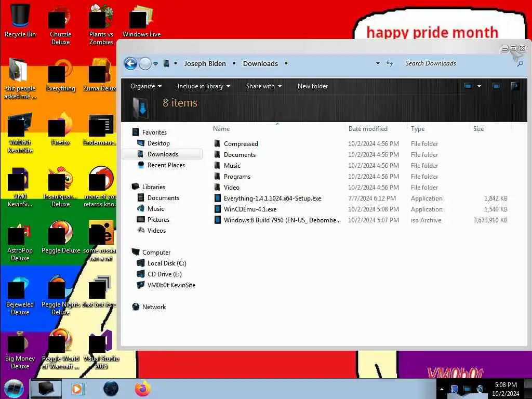Select Everything-1.4.1.1024.x64-Setup.exe file
The width and height of the screenshot is (532, 399).
click(x=272, y=198)
